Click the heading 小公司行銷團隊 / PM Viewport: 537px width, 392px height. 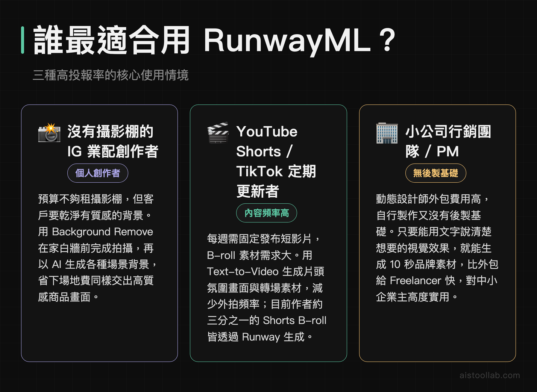[x=448, y=141]
